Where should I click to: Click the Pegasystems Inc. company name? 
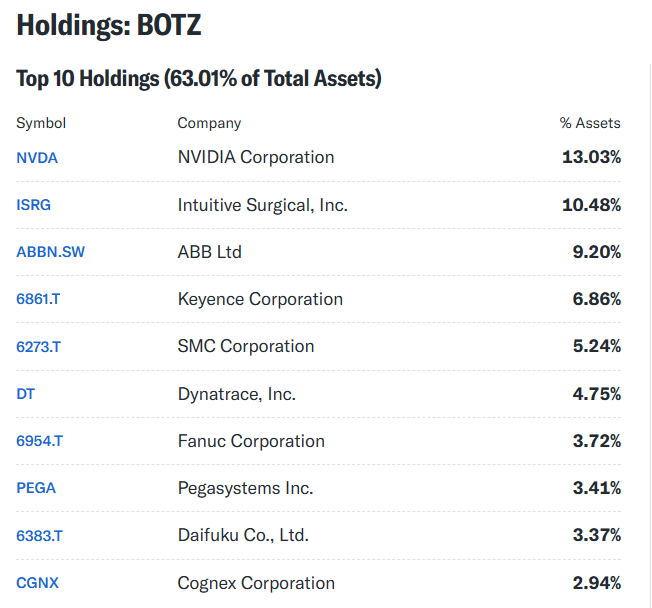245,488
